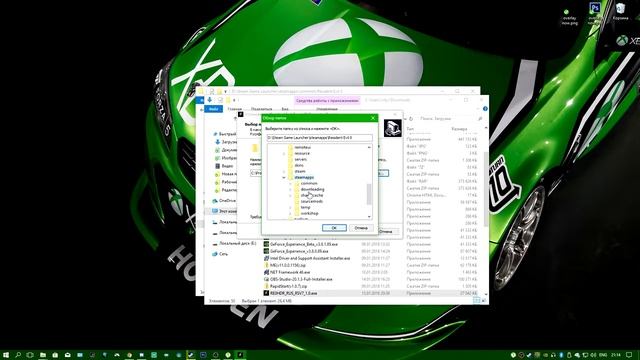Select Локальный диск (E:) in the sidebar
Image resolution: width=640 pixels, height=360 pixels.
point(234,243)
